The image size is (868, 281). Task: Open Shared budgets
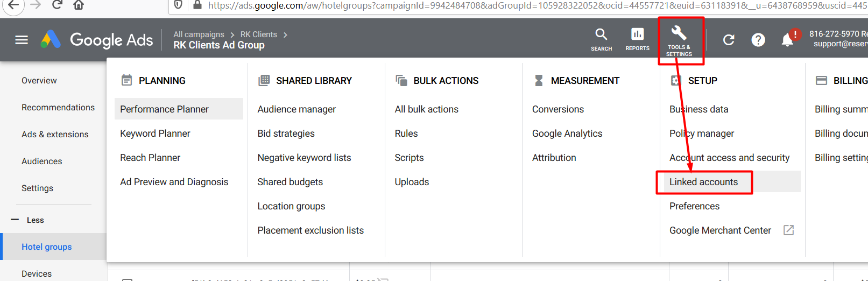coord(290,181)
